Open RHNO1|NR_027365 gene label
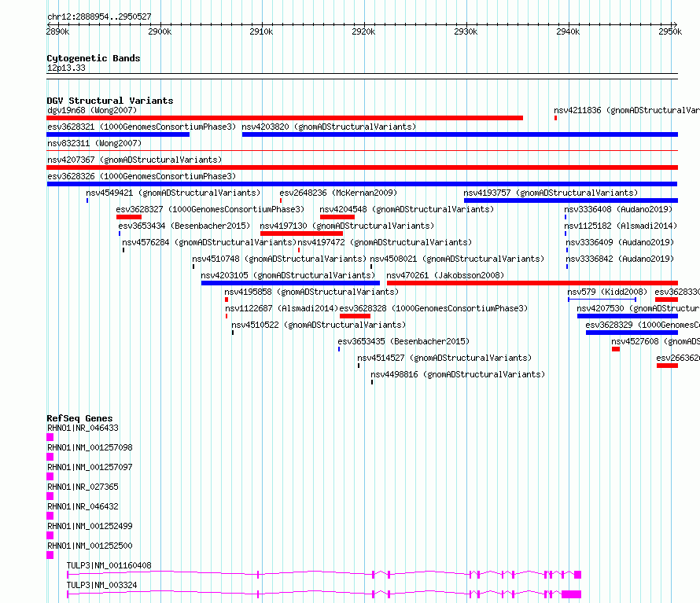The image size is (700, 603). pyautogui.click(x=83, y=487)
